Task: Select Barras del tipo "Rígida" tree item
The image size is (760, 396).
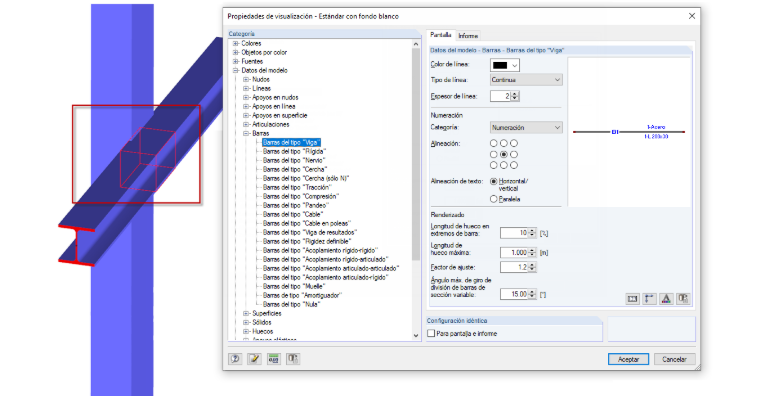Action: (294, 152)
